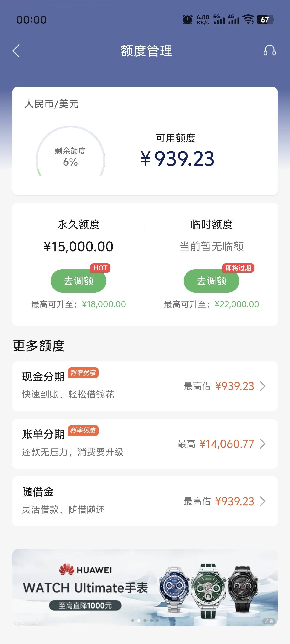Image resolution: width=290 pixels, height=644 pixels.
Task: Expand 账单分期 chevron arrow
Action: 262,444
